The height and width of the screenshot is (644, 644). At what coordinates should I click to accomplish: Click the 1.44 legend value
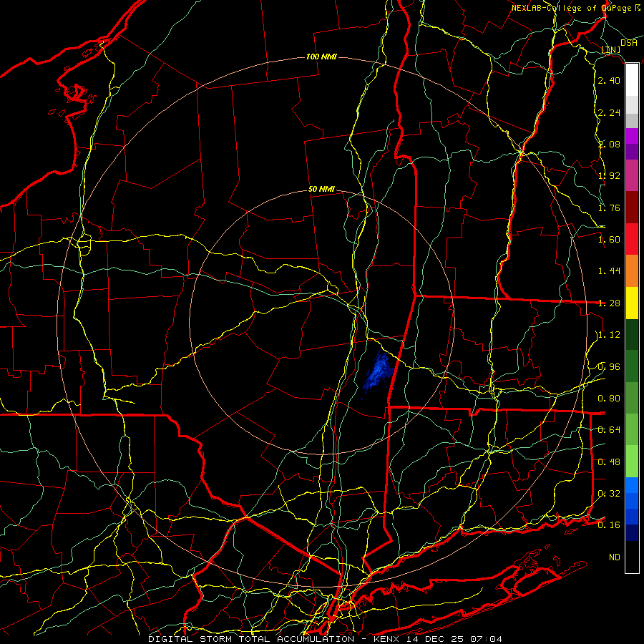[x=609, y=271]
